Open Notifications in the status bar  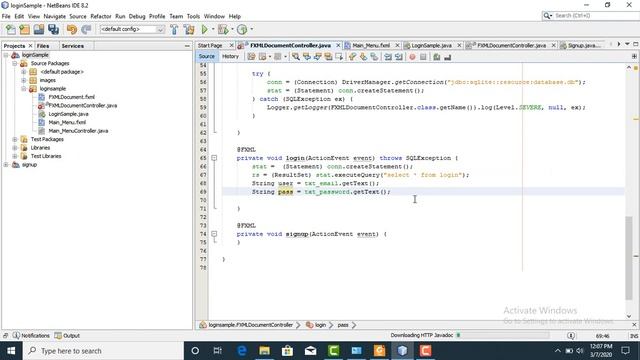tap(31, 336)
